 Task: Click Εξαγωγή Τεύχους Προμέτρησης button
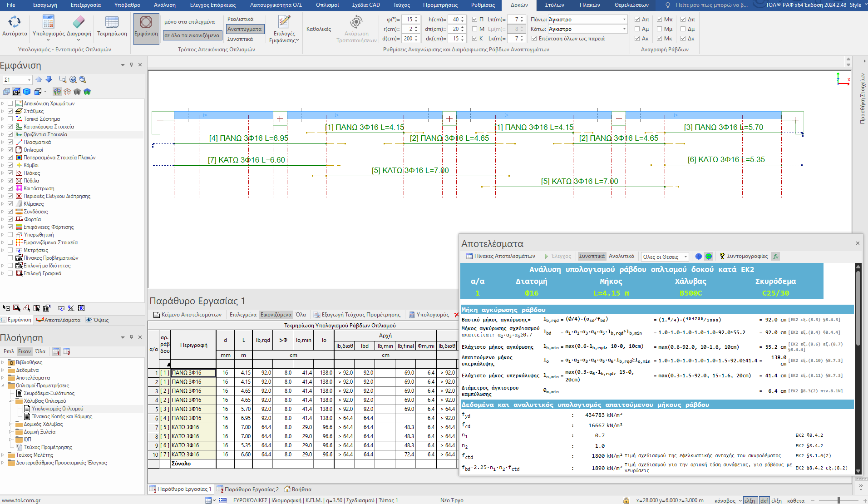pyautogui.click(x=357, y=315)
